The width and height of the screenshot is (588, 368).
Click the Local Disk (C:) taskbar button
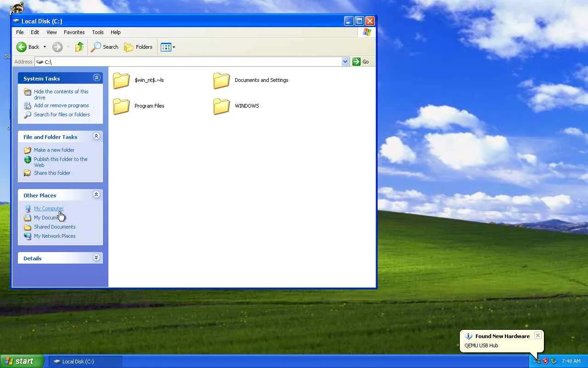[85, 362]
